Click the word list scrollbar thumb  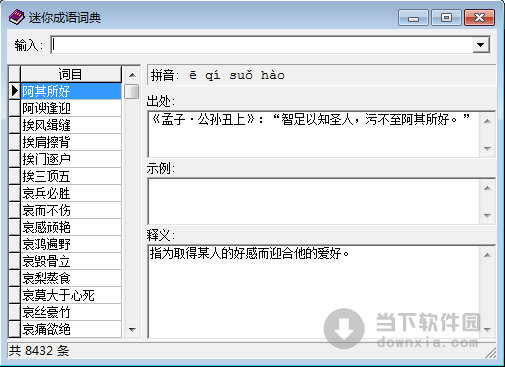coord(132,91)
